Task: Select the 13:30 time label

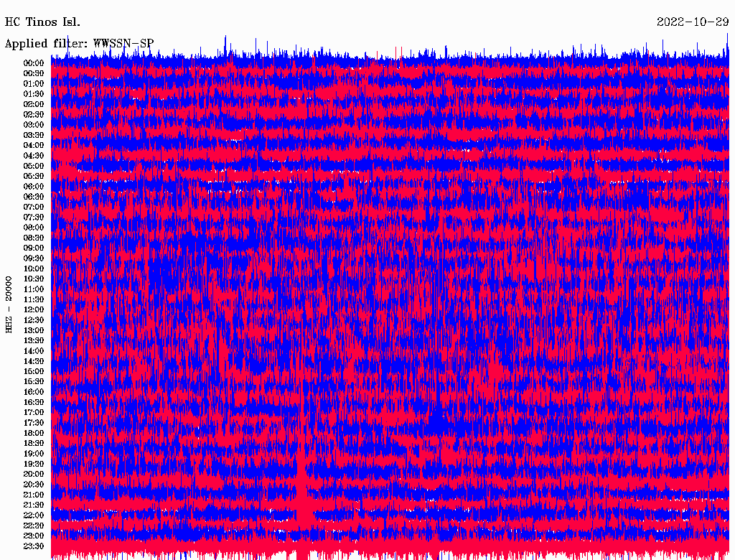Action: tap(34, 341)
